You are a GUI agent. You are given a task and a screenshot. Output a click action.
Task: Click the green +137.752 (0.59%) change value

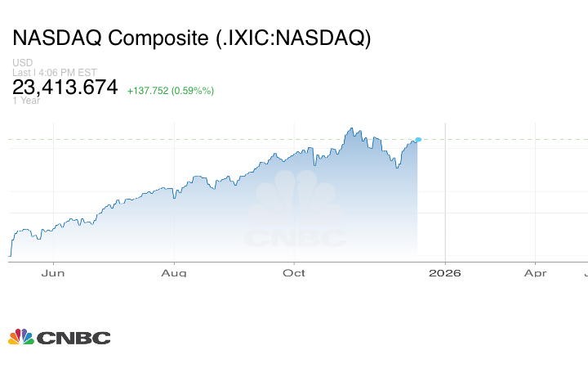170,91
